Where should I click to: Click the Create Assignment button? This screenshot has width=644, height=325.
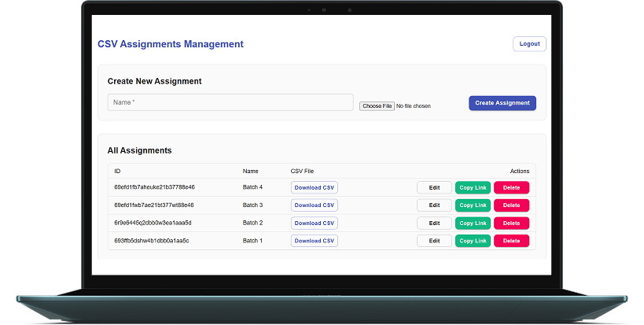coord(502,103)
